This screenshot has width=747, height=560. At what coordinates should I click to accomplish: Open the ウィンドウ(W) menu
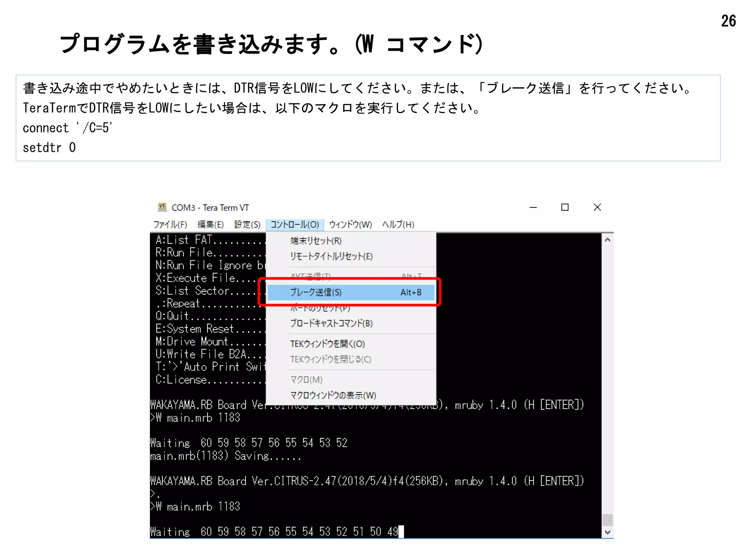[351, 225]
